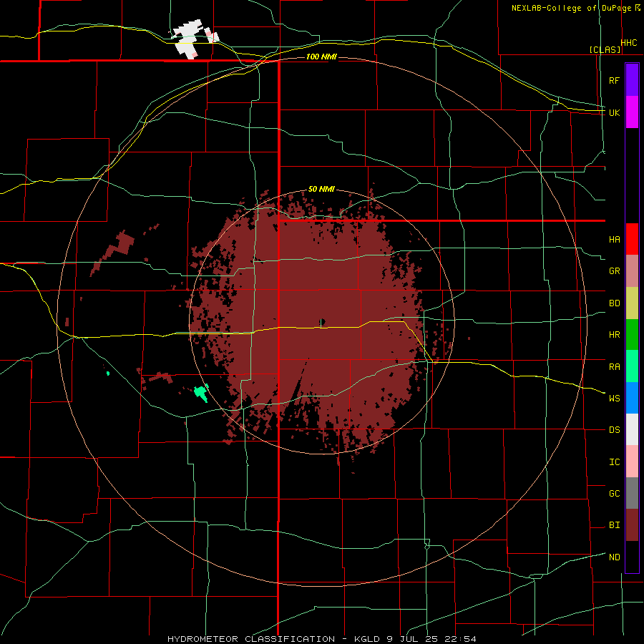Click the Hydrometeor Classification KGLD caption
Image resolution: width=644 pixels, height=644 pixels.
pos(321,639)
